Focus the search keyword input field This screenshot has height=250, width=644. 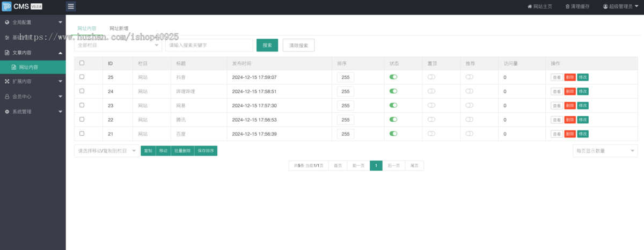[209, 45]
